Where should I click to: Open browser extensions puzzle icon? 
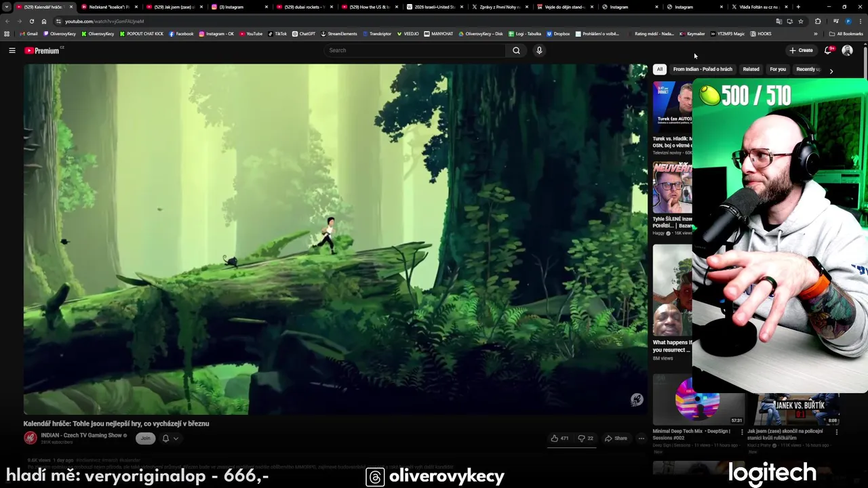(818, 21)
